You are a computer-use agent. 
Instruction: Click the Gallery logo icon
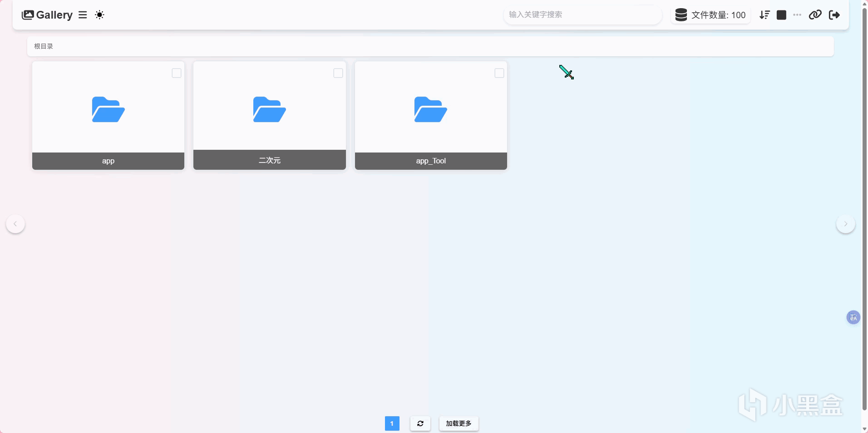point(27,15)
